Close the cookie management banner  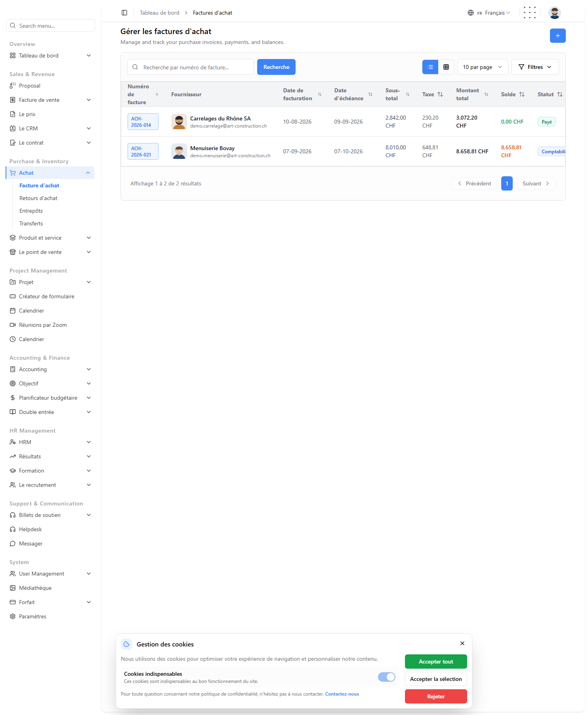(x=462, y=643)
